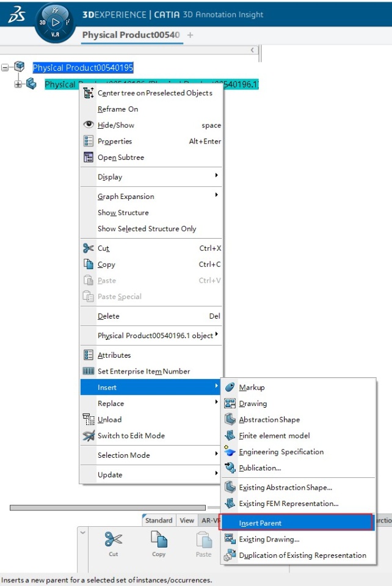Click the Paste tool in bottom toolbar
This screenshot has width=392, height=586.
(204, 544)
